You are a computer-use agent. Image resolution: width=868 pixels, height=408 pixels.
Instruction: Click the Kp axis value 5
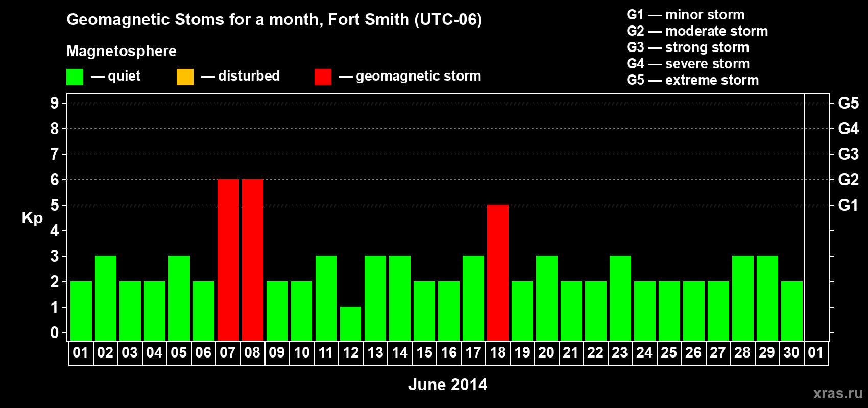click(55, 205)
